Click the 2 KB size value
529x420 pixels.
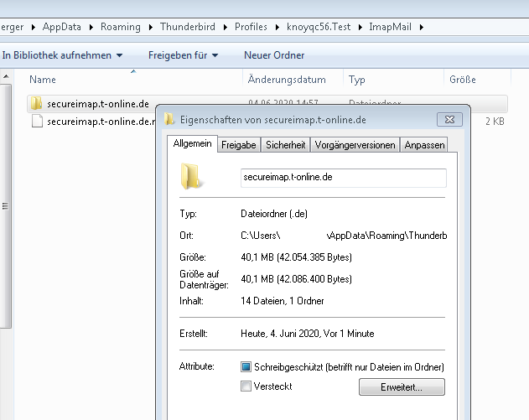495,122
